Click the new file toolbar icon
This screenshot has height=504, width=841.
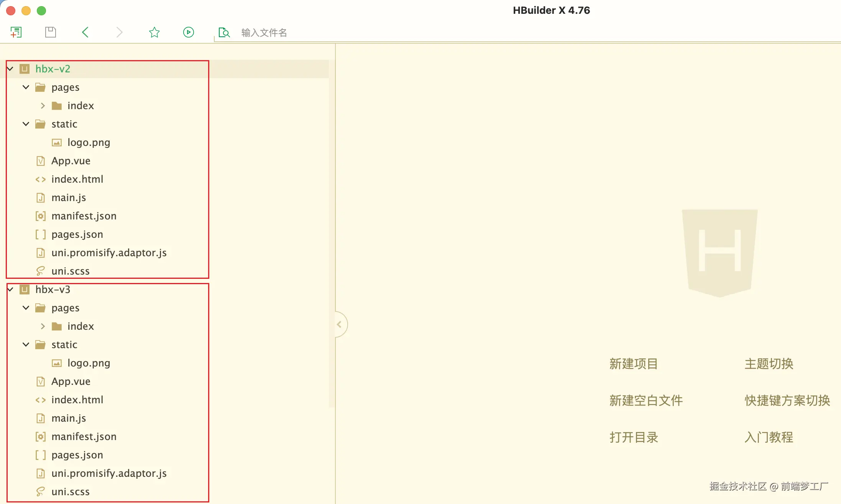(x=16, y=32)
